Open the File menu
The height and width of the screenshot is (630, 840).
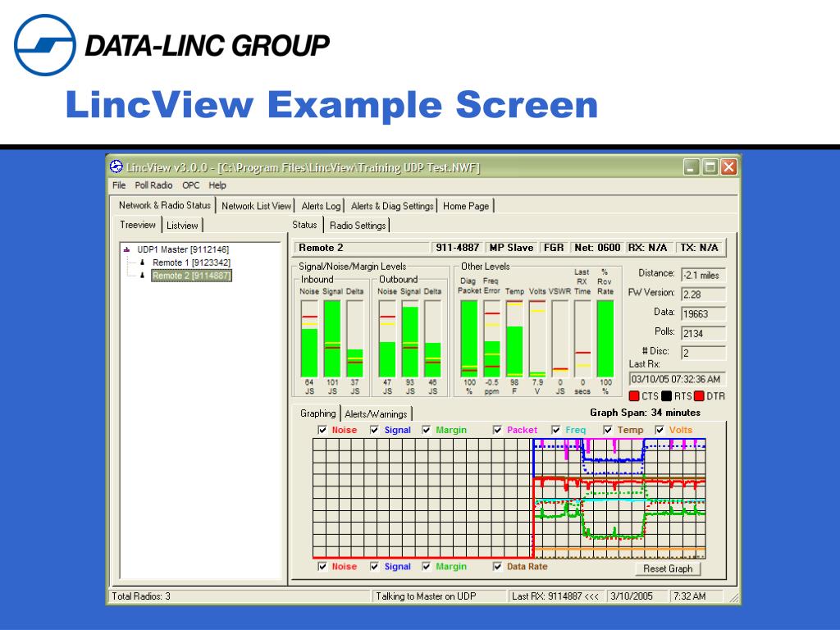coord(119,185)
